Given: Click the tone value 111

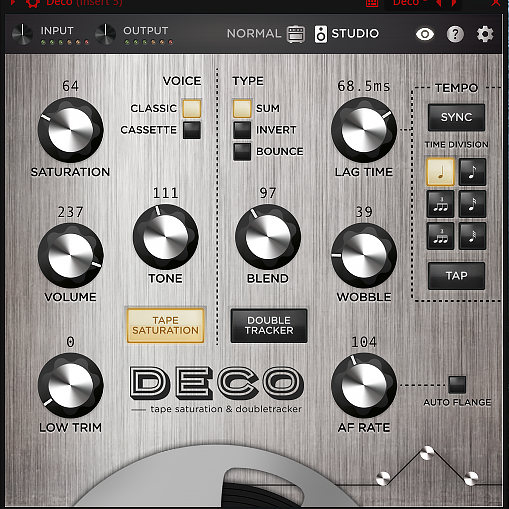Looking at the screenshot, I should (x=166, y=193).
